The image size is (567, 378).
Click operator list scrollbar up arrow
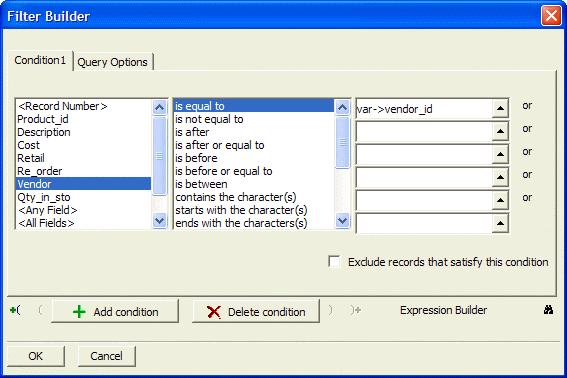342,107
